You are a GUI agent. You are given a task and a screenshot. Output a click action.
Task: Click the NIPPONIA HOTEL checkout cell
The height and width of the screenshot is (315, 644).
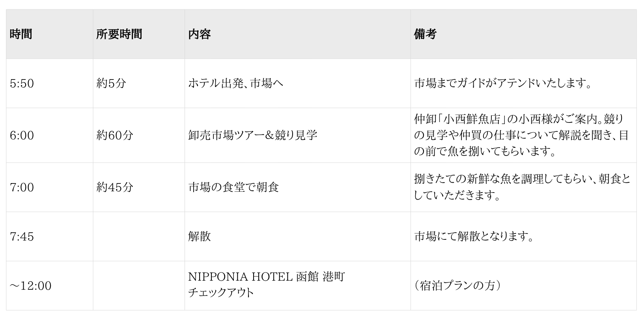tap(267, 285)
